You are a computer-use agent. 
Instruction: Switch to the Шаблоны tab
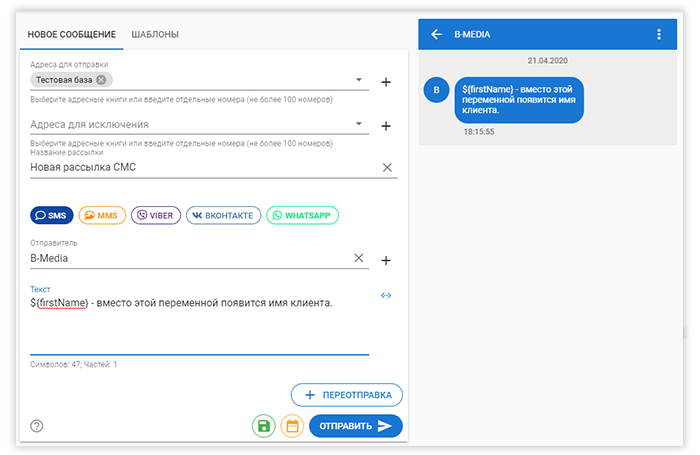pos(155,35)
